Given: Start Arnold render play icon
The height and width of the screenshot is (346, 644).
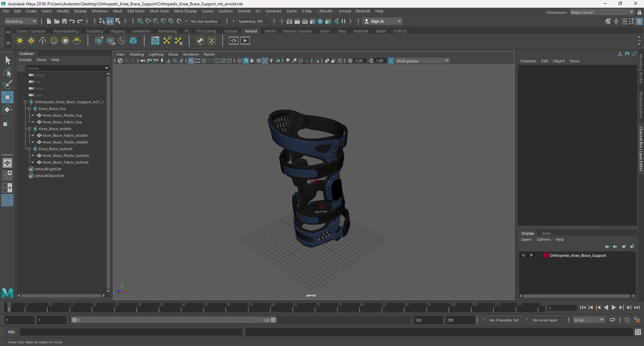Looking at the screenshot, I should point(245,41).
